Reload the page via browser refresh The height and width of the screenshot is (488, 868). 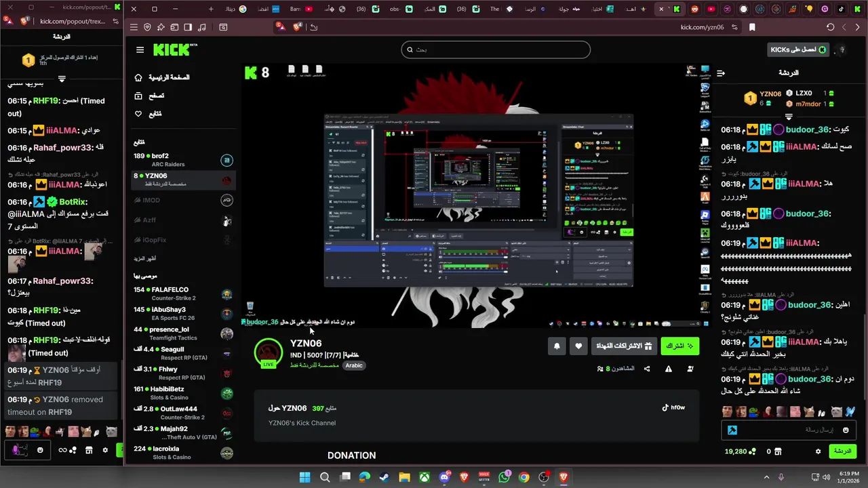830,27
